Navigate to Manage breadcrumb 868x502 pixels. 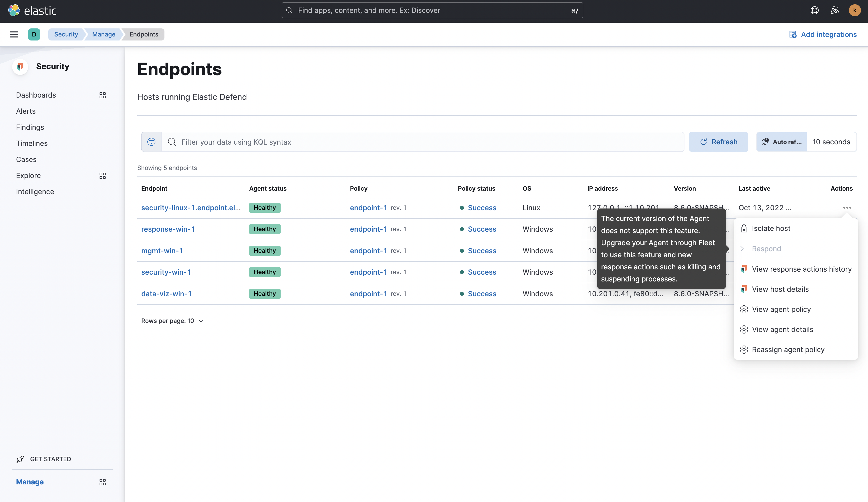pyautogui.click(x=104, y=34)
